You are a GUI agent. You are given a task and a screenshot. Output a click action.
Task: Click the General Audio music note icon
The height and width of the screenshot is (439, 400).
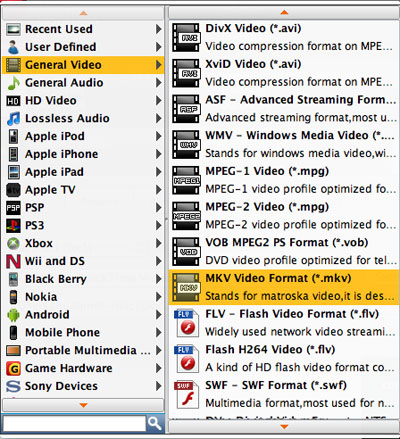click(x=13, y=83)
